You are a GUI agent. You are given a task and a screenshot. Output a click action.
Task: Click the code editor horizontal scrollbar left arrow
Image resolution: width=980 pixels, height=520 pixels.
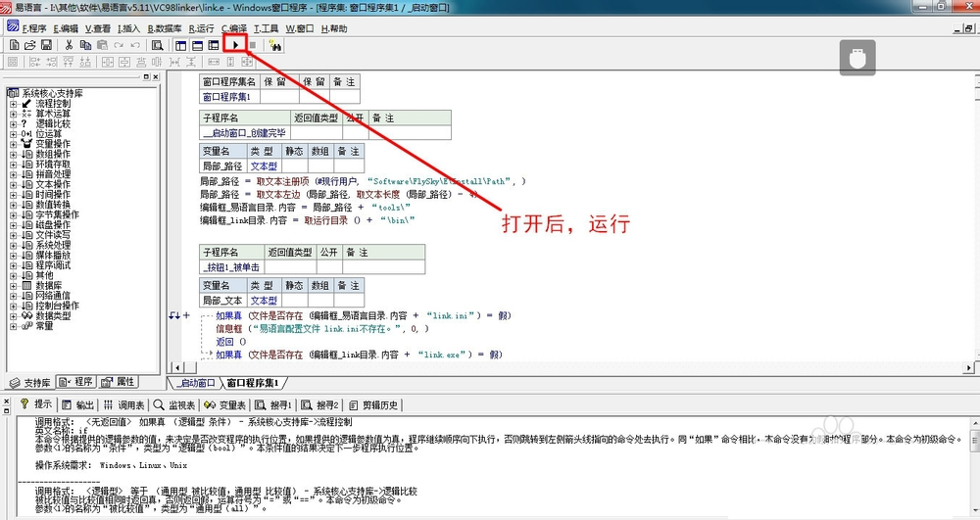pos(176,367)
